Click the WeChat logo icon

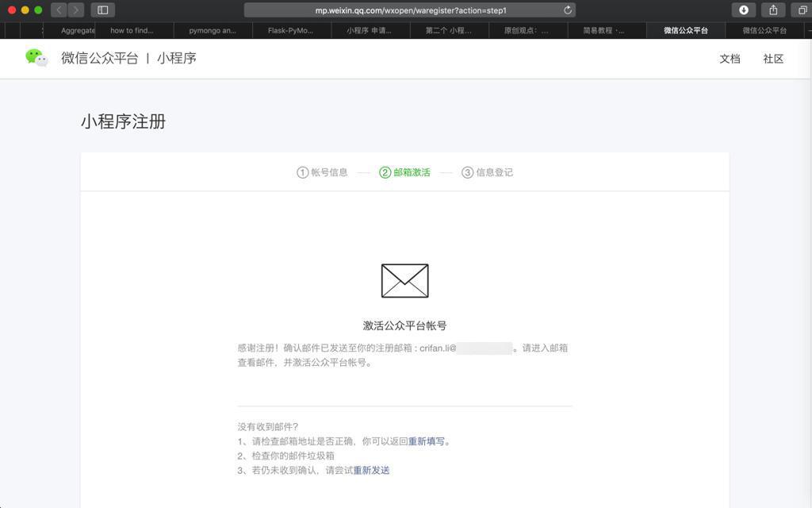tap(36, 57)
